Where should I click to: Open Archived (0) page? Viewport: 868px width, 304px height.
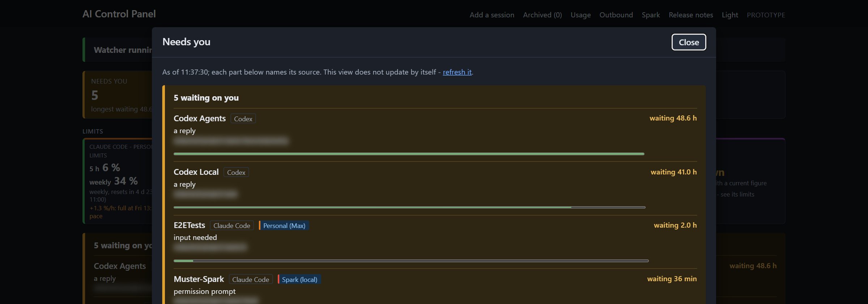pyautogui.click(x=542, y=15)
